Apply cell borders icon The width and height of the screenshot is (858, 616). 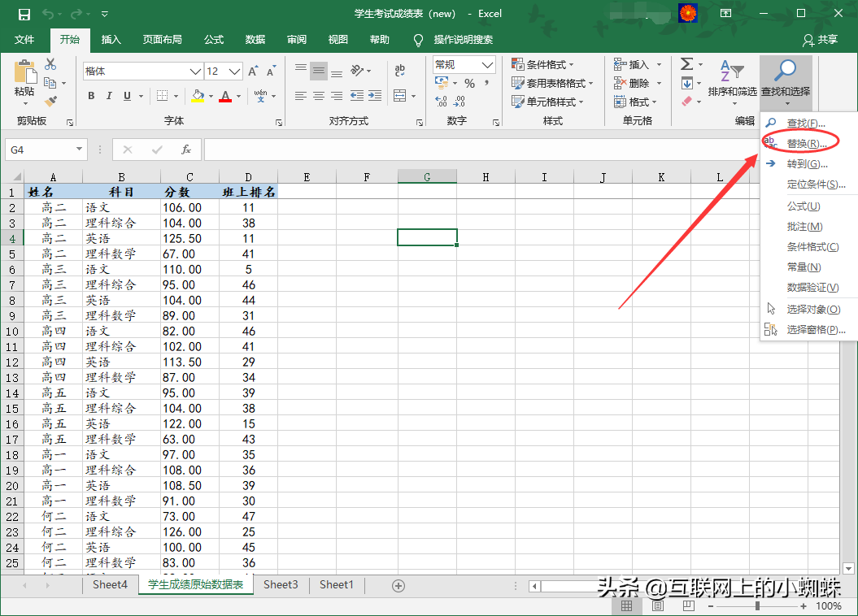[x=162, y=96]
